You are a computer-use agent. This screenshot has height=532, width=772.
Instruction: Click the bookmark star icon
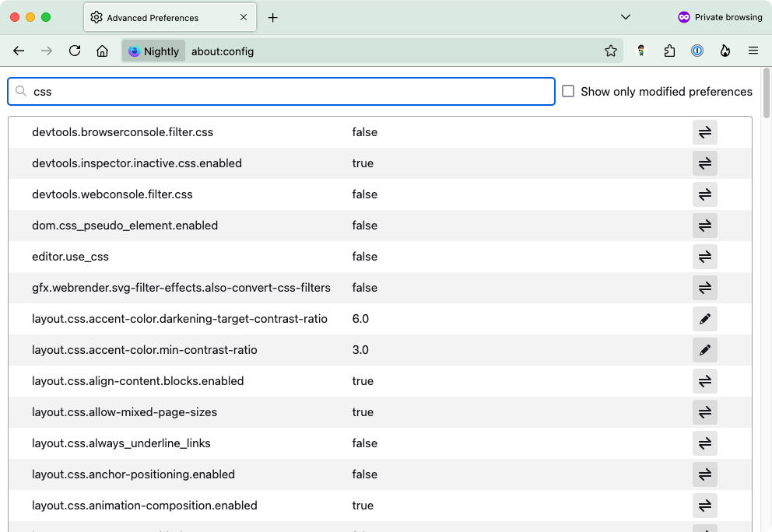(611, 51)
